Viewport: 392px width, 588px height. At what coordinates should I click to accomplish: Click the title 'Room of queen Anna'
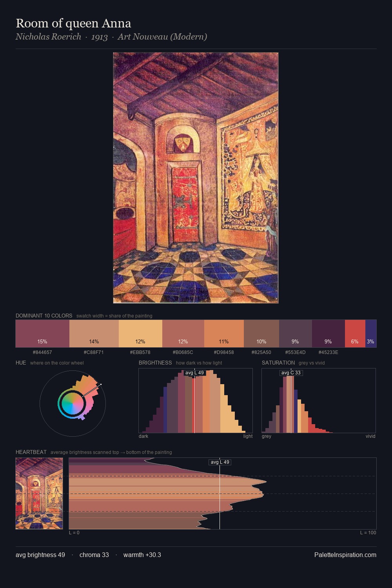point(73,23)
